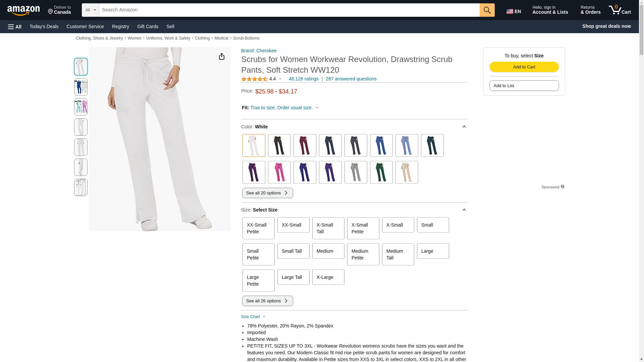Open Gift Cards navigation item
This screenshot has width=644, height=362.
[148, 26]
